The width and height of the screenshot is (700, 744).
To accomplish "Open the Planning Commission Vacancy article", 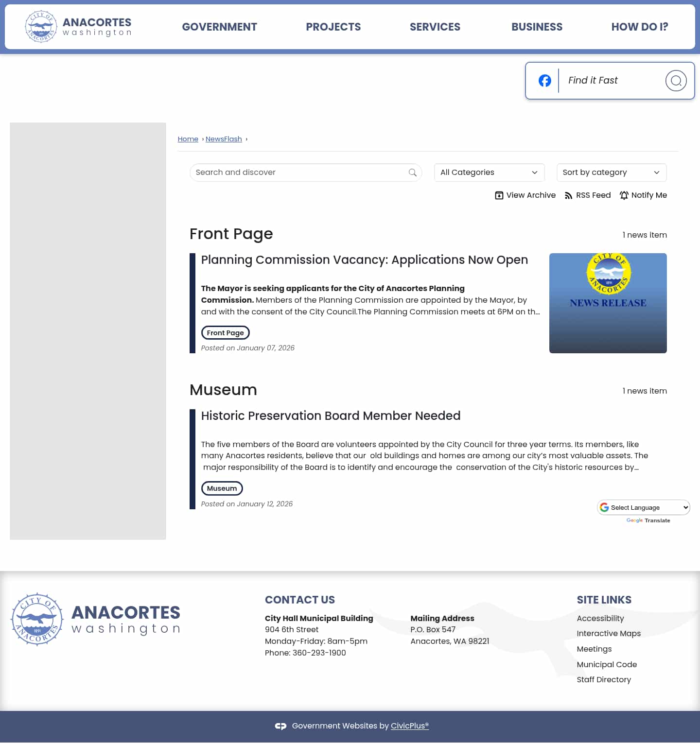I will [x=364, y=260].
